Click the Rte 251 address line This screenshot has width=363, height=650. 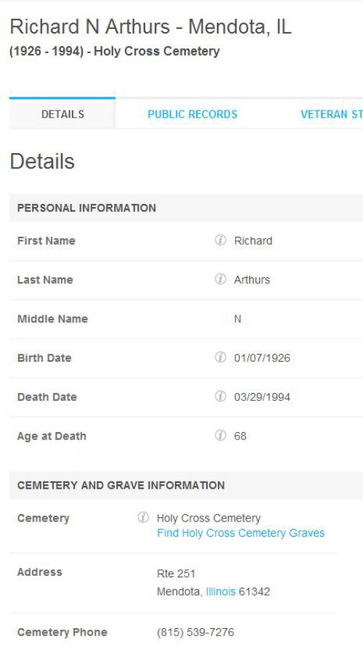(176, 574)
